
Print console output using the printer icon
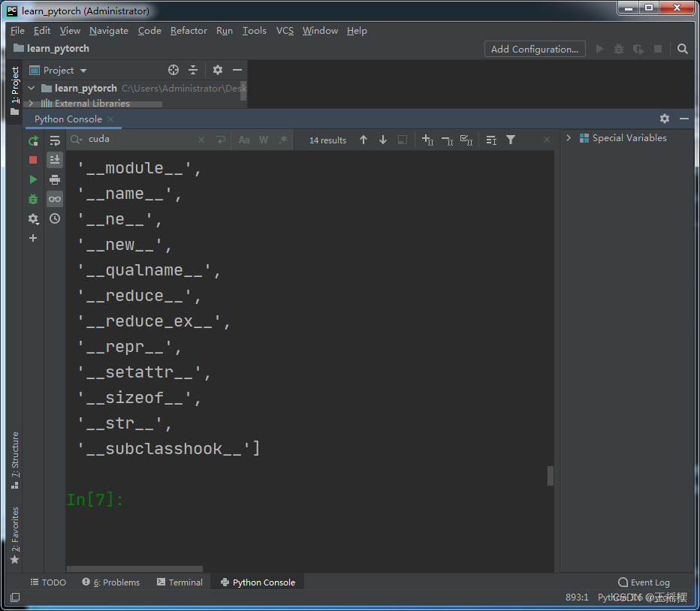point(55,179)
